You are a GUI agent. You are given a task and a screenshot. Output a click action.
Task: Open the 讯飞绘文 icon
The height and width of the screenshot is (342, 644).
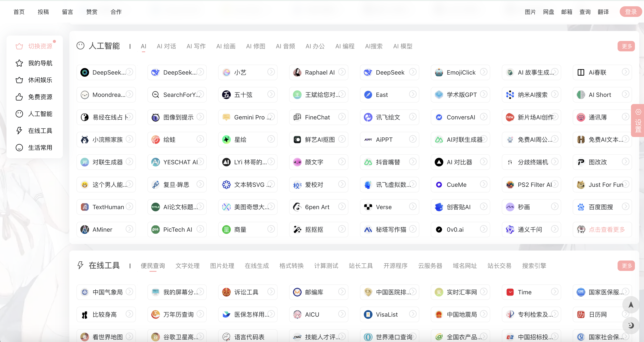pos(368,117)
